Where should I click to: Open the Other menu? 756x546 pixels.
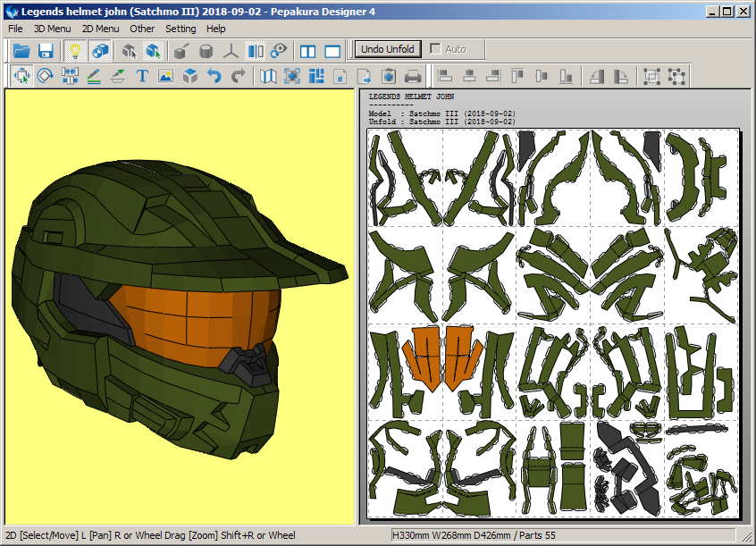[142, 29]
